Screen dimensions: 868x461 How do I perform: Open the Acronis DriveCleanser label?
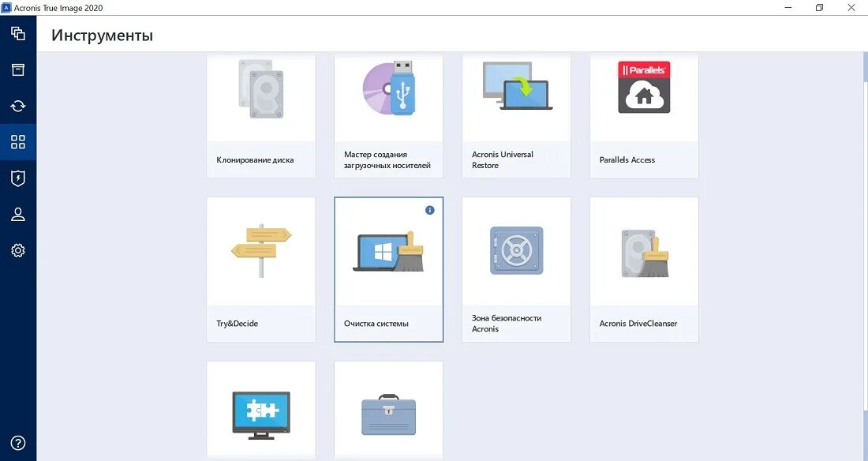pos(638,324)
